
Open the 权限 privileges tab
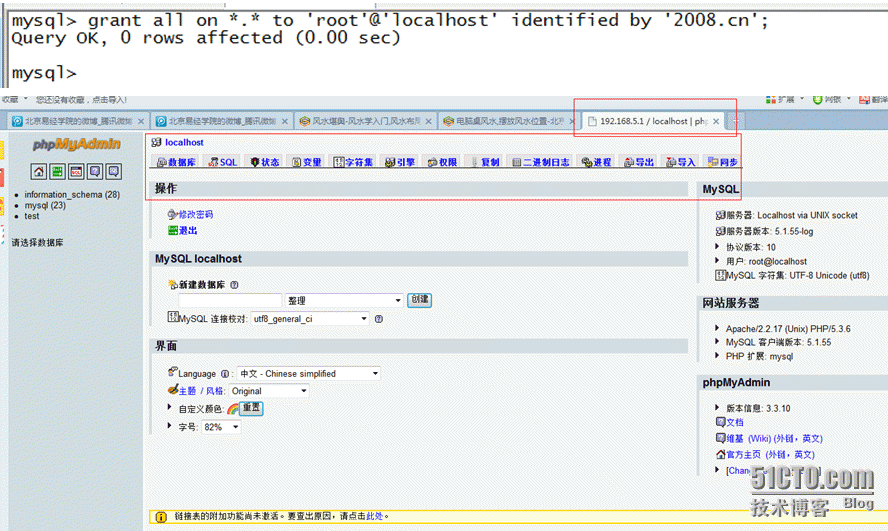[x=442, y=162]
